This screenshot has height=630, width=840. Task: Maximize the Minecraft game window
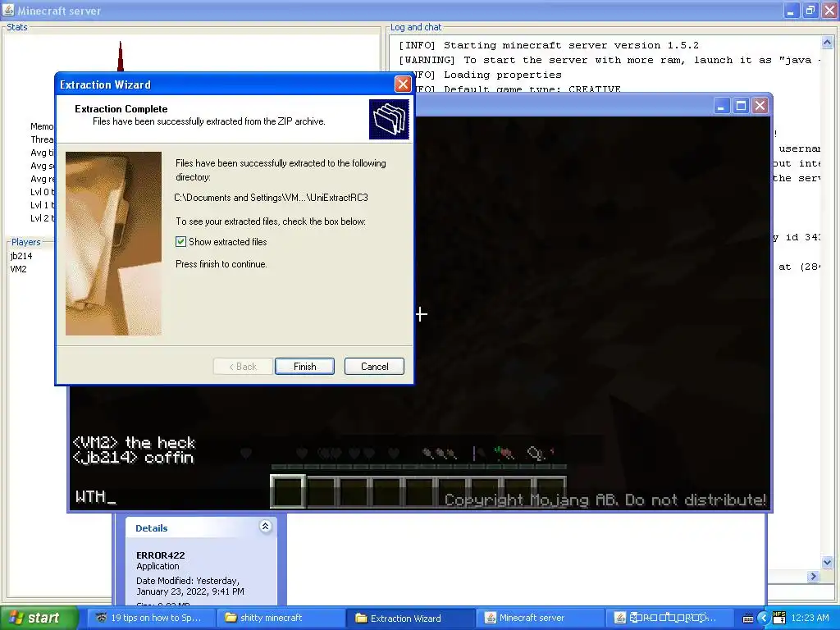tap(741, 106)
